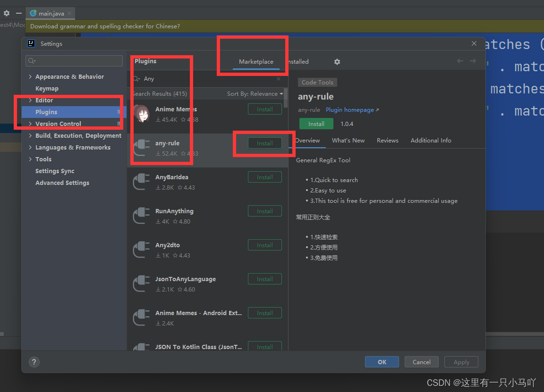Clear the plugin search text
Screen dimensions: 544x392
coord(279,79)
